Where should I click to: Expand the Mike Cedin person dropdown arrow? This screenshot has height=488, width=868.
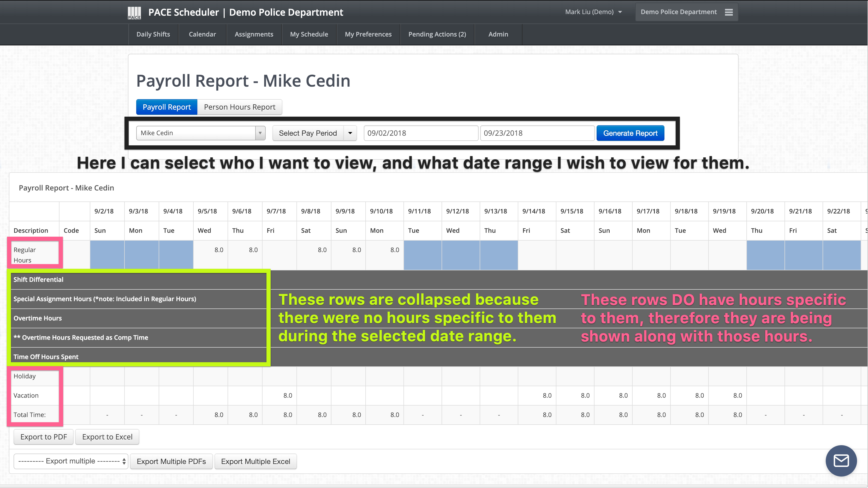pyautogui.click(x=260, y=133)
